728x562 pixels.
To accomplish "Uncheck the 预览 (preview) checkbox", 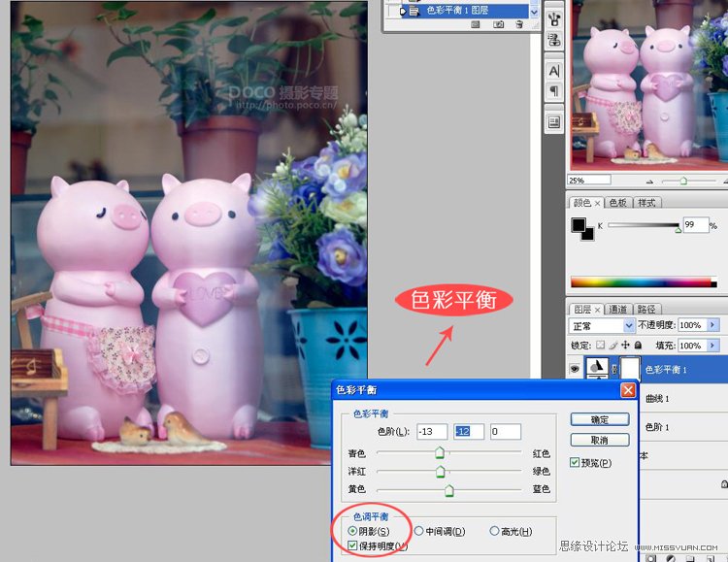I will tap(575, 462).
